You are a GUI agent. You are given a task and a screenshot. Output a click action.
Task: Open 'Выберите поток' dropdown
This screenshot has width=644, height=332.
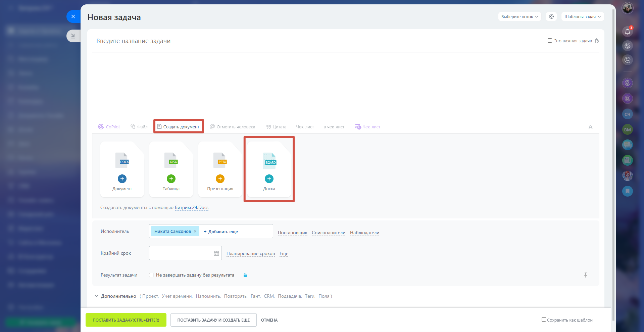(x=519, y=16)
